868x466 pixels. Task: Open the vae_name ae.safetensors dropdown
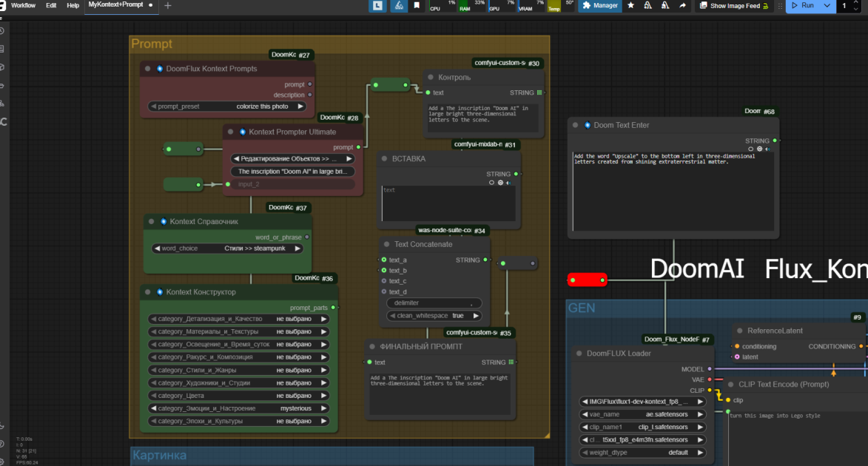(642, 414)
